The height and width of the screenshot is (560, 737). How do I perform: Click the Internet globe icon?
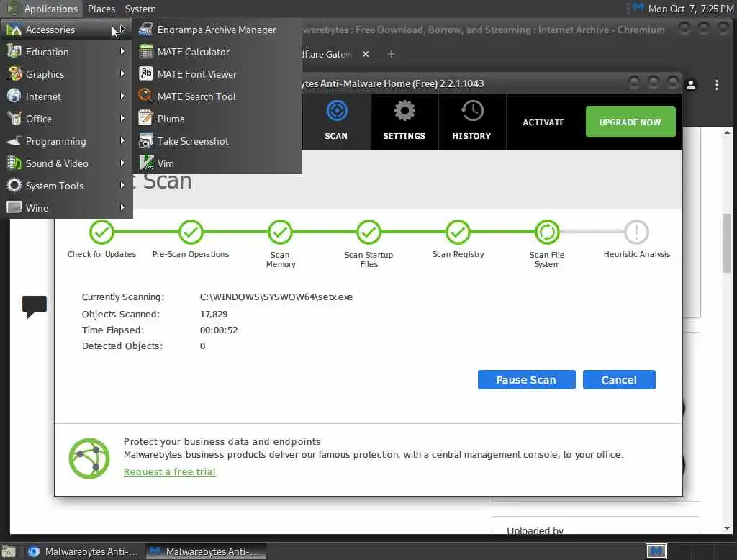tap(14, 96)
